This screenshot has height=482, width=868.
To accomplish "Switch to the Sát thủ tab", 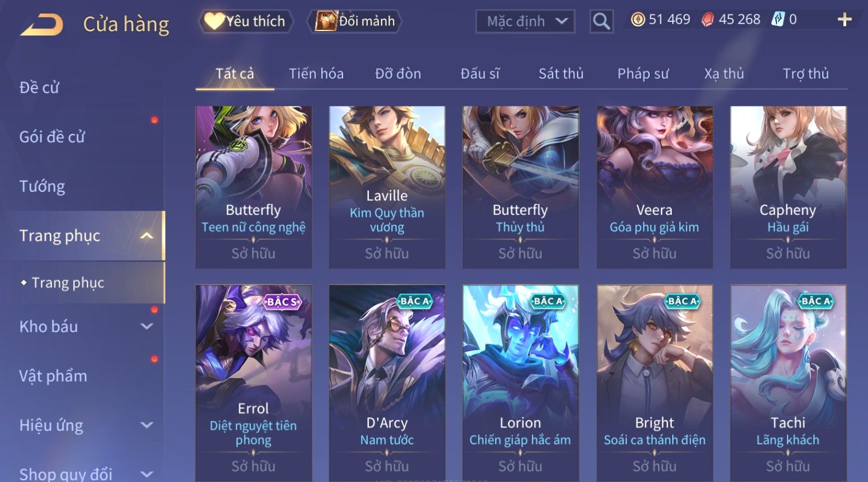I will pos(561,74).
